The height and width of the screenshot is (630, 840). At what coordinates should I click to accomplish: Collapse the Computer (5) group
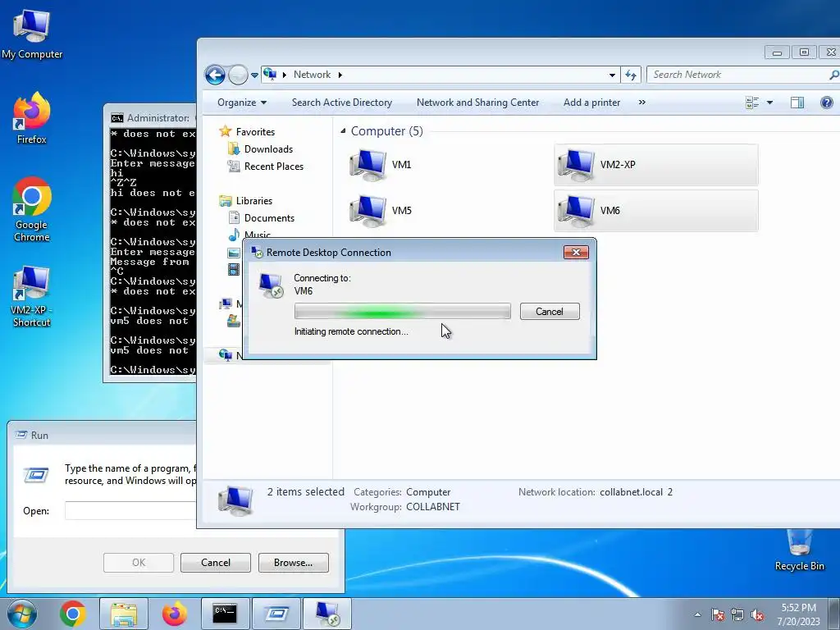[343, 131]
